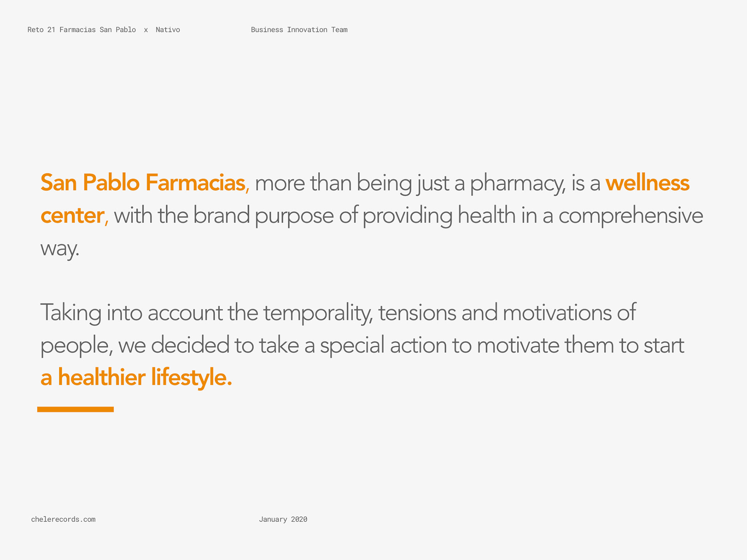Click the orange word "center"
Viewport: 747px width, 560px height.
click(x=72, y=215)
